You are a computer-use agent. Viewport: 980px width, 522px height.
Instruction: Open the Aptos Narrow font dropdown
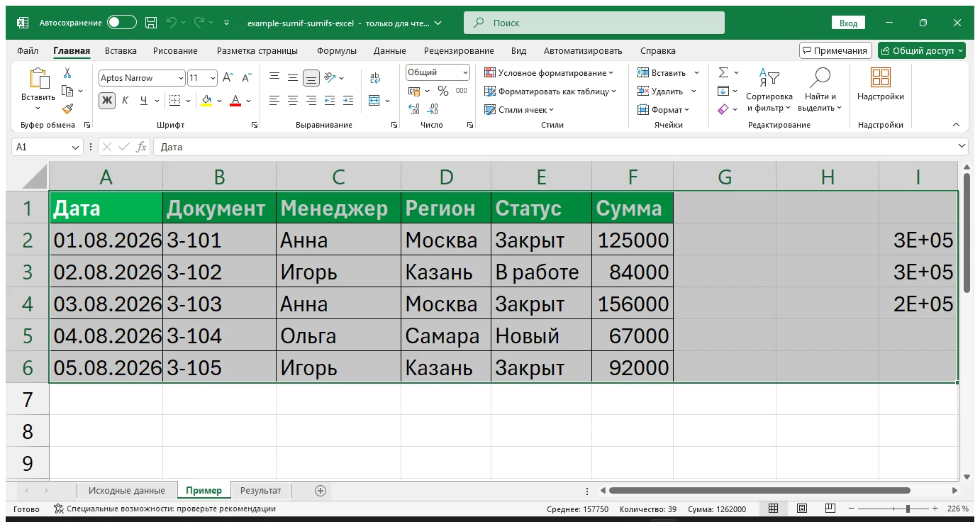tap(182, 78)
